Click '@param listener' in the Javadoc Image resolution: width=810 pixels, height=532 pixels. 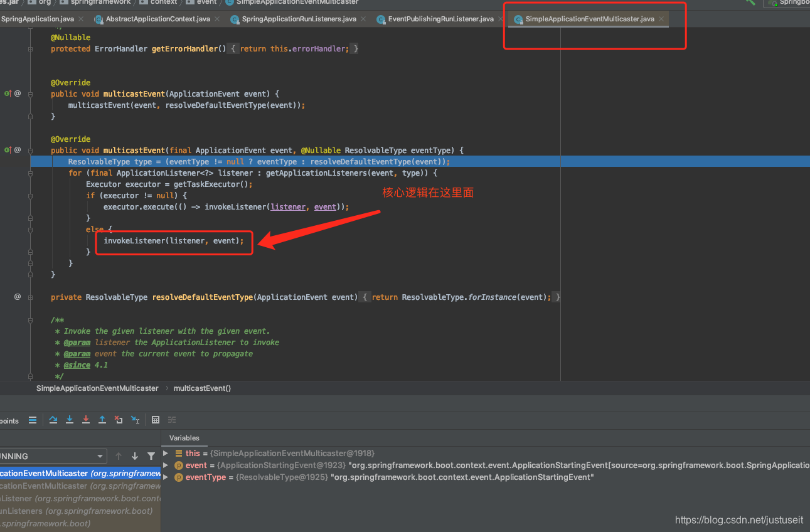click(x=98, y=342)
